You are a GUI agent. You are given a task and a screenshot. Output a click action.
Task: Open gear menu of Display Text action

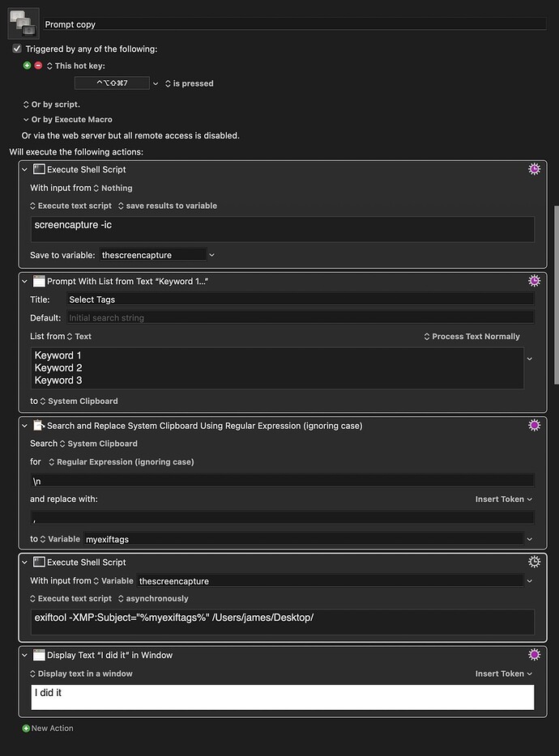[534, 655]
